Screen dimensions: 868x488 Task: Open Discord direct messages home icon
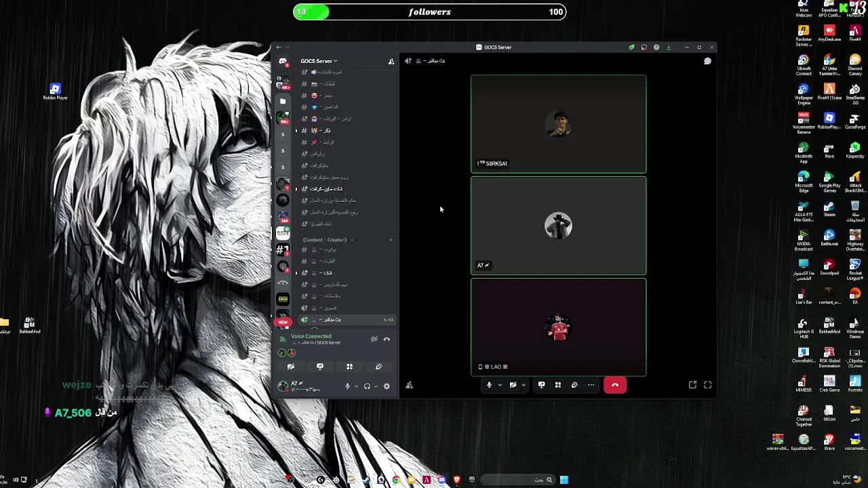(x=283, y=62)
